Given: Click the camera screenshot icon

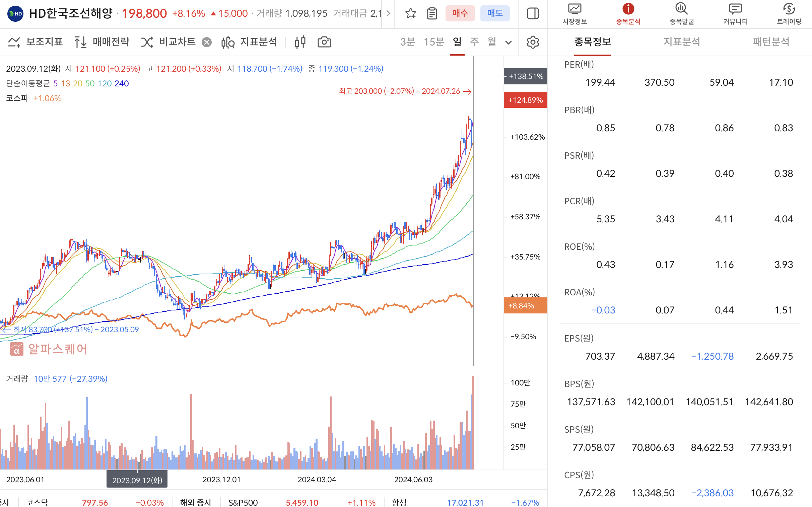Looking at the screenshot, I should 324,42.
